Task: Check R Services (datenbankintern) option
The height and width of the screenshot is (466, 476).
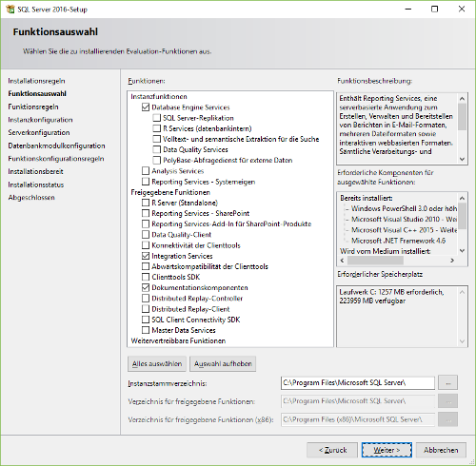Action: click(x=157, y=128)
